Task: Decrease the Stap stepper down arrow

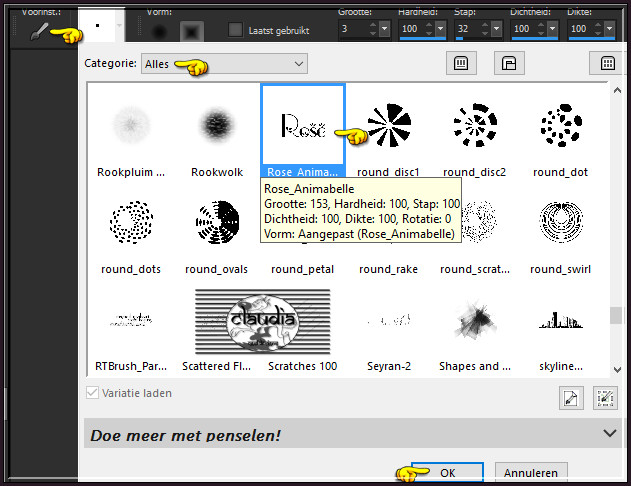Action: (x=485, y=33)
